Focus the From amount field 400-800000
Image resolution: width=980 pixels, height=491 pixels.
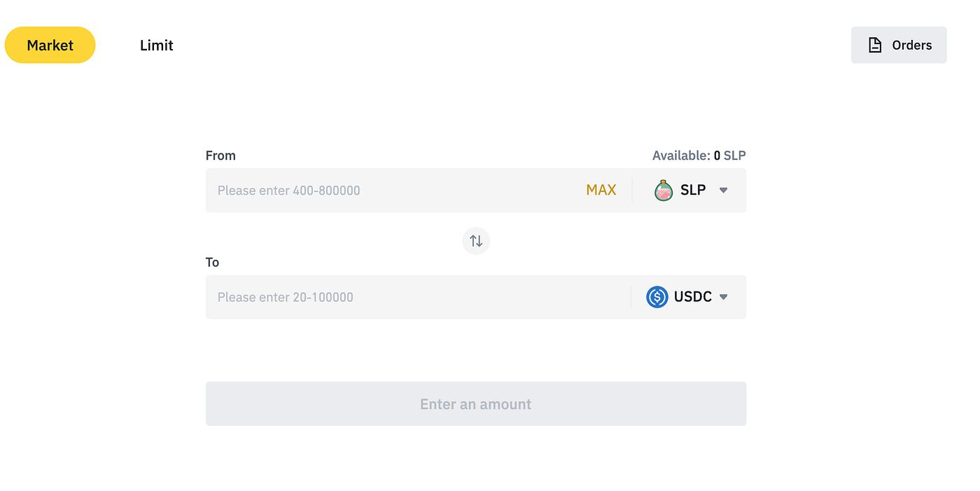[392, 191]
